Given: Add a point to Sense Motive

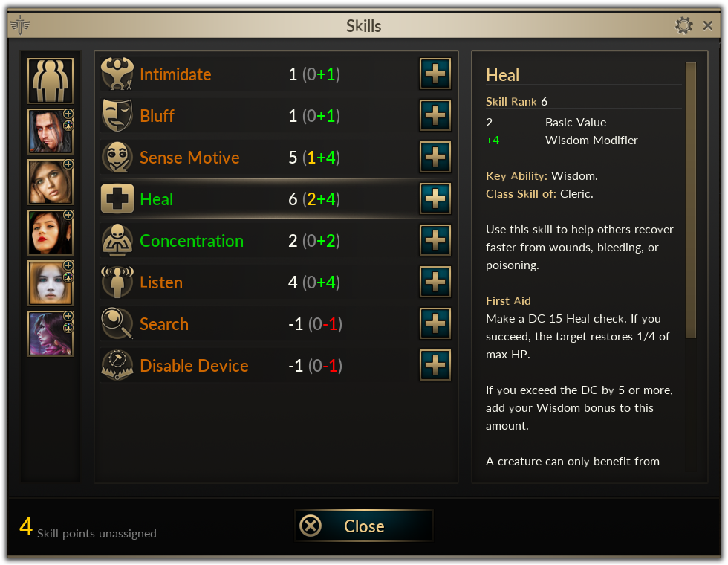Looking at the screenshot, I should point(435,158).
